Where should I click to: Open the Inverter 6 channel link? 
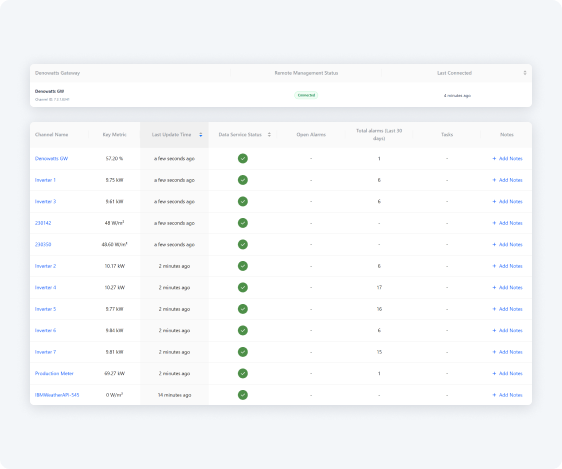(x=46, y=330)
